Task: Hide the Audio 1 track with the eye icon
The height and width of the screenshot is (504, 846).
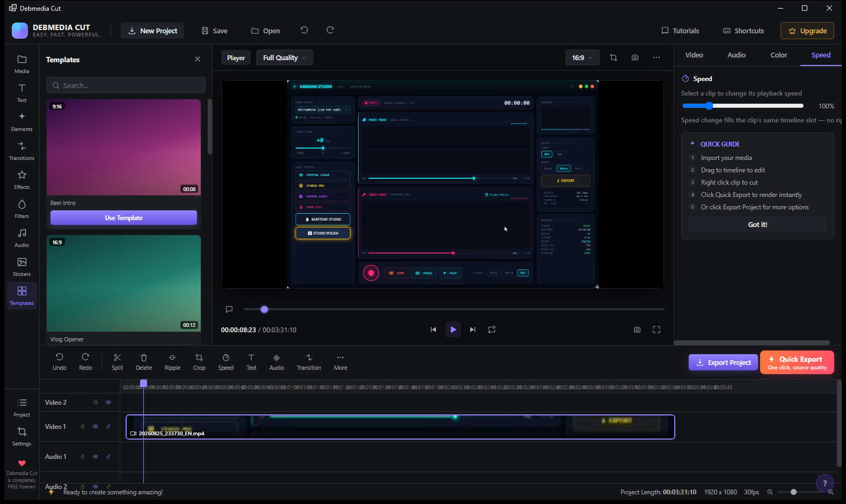Action: pyautogui.click(x=96, y=457)
